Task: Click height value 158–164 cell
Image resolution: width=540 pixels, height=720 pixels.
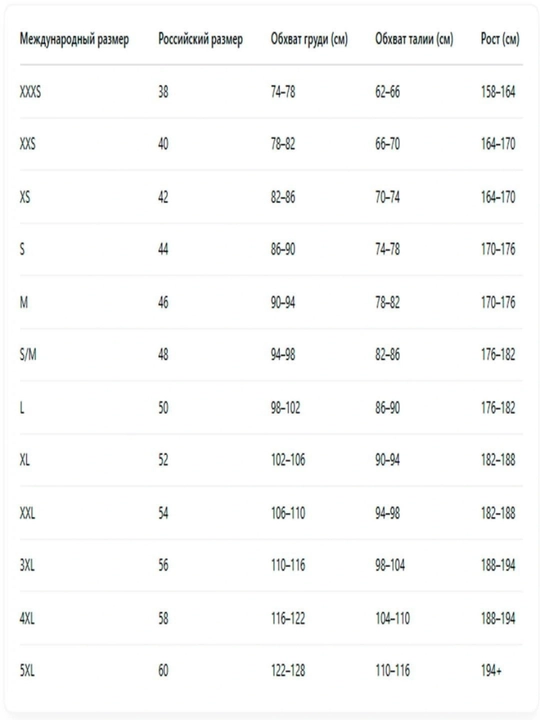Action: [x=498, y=92]
